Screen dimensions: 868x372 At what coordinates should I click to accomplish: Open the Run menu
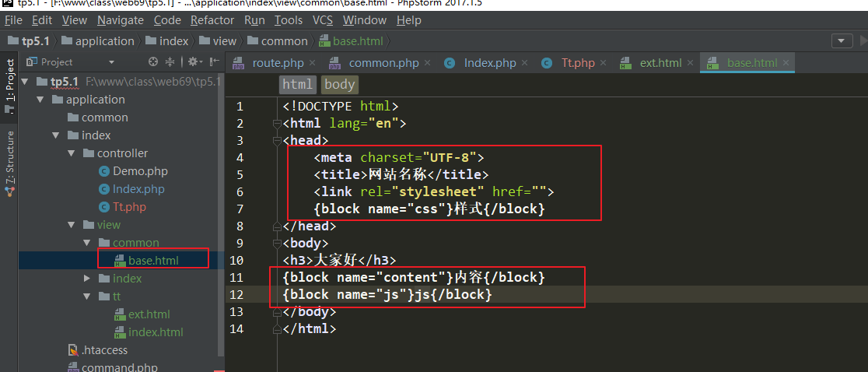click(x=254, y=20)
